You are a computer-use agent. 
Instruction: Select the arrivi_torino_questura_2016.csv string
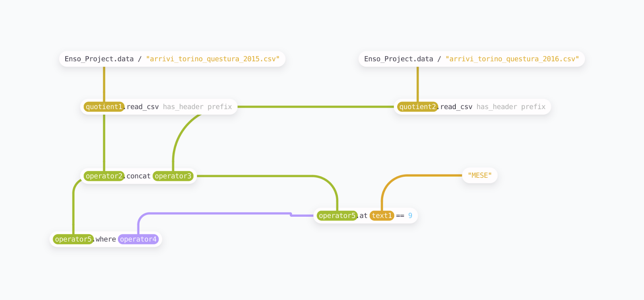[x=512, y=59]
